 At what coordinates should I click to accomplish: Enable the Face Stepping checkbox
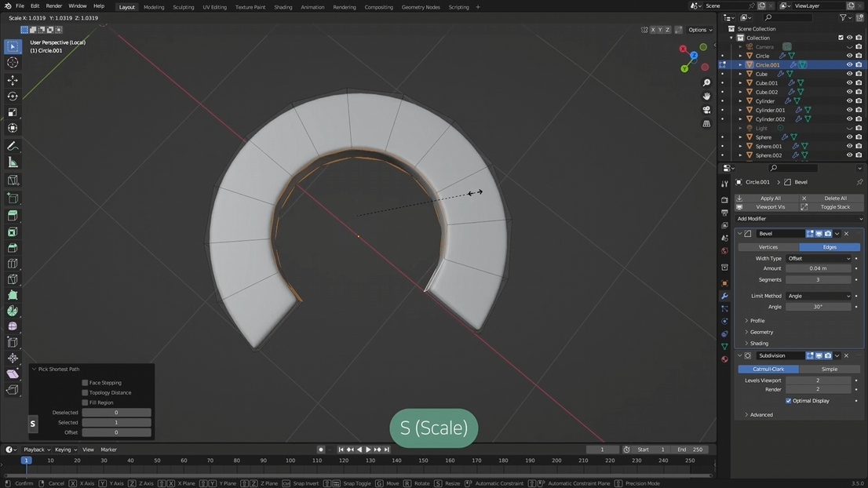tap(85, 382)
